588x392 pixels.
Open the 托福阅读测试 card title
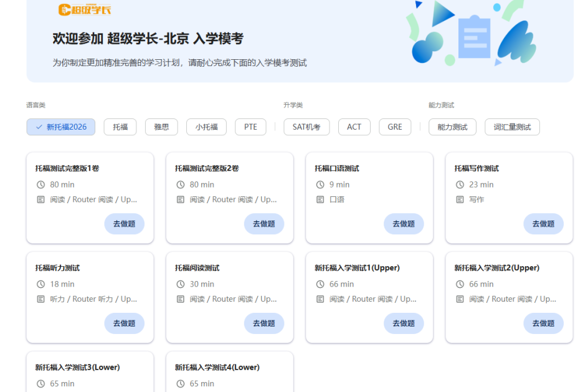(197, 268)
